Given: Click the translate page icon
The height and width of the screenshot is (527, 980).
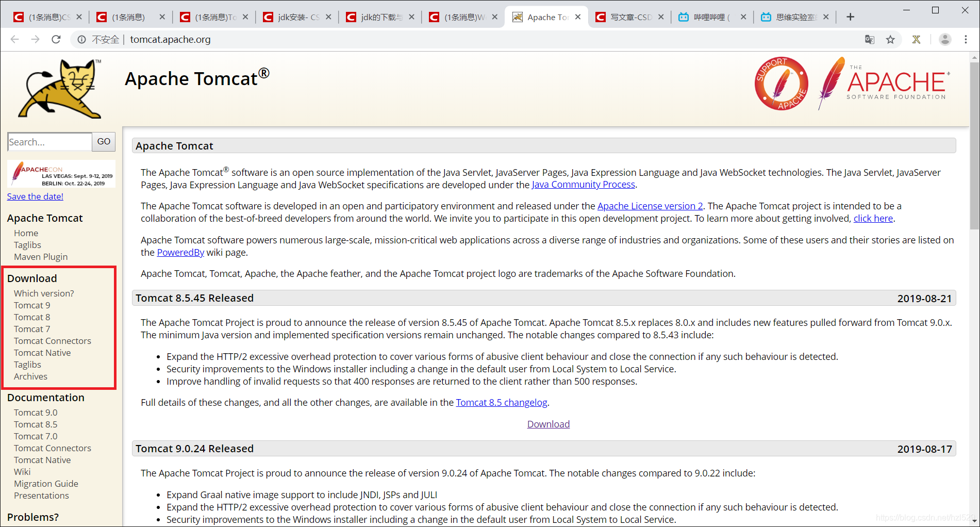Looking at the screenshot, I should 870,39.
